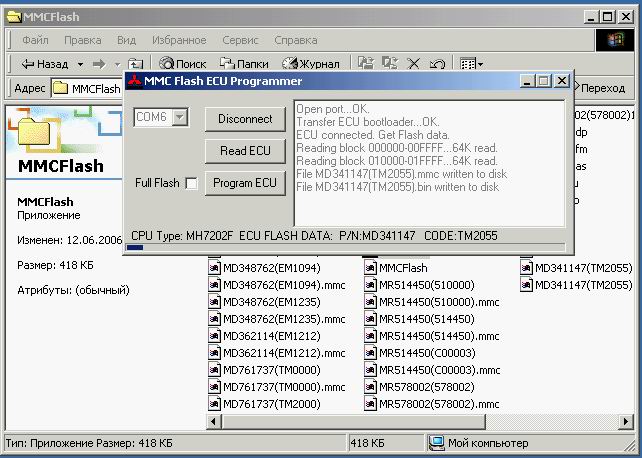Click the Copy To folder icon
This screenshot has width=642, height=458.
tap(389, 63)
